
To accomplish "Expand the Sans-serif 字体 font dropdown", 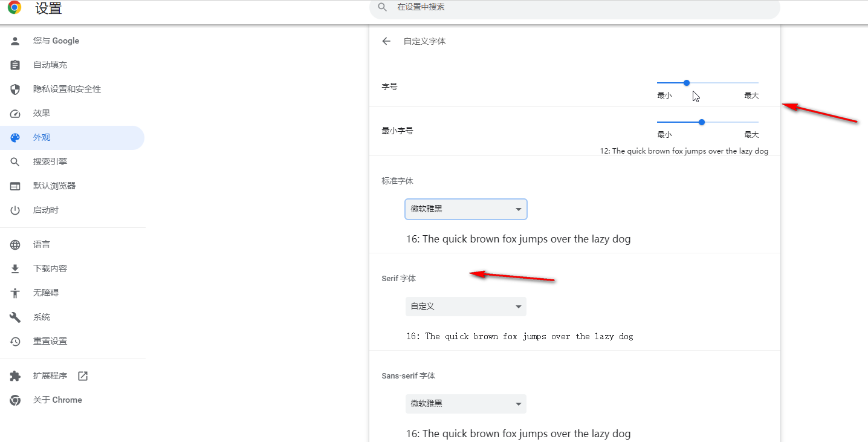I will [x=466, y=404].
